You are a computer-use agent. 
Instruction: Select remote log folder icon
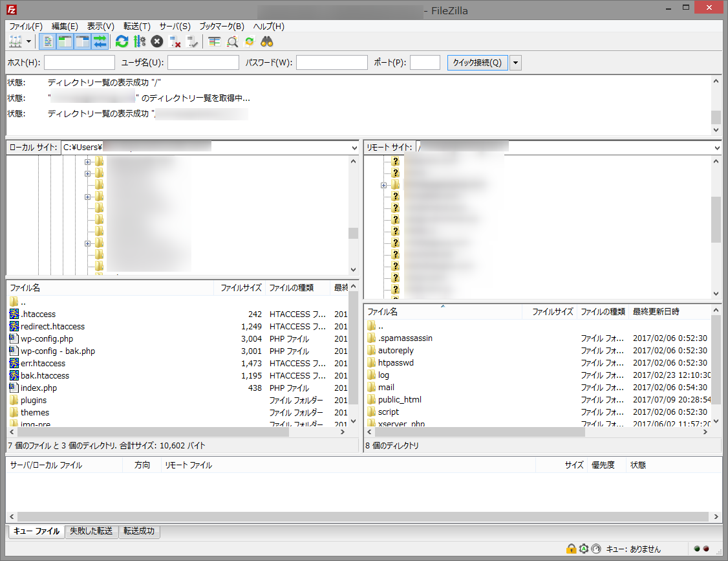click(371, 375)
